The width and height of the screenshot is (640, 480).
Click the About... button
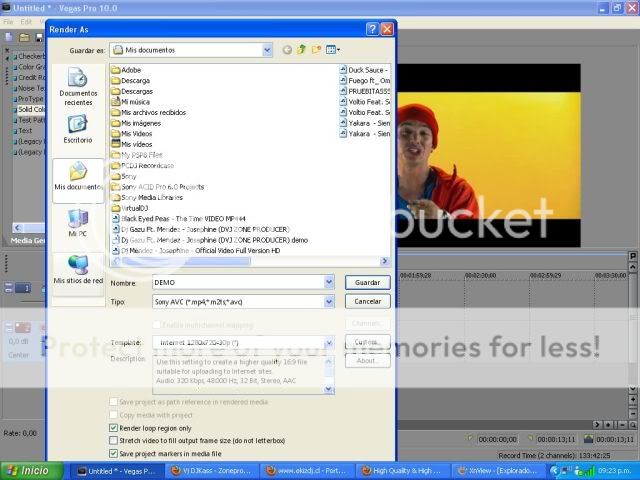[367, 360]
